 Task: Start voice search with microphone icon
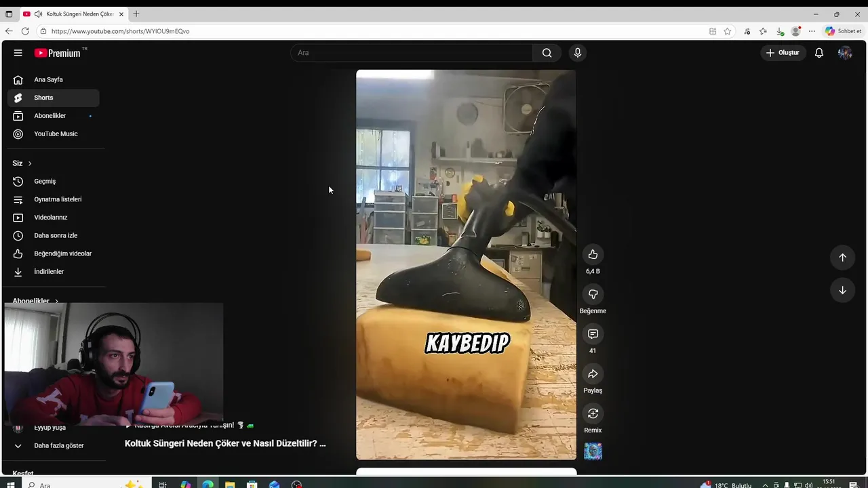click(578, 53)
